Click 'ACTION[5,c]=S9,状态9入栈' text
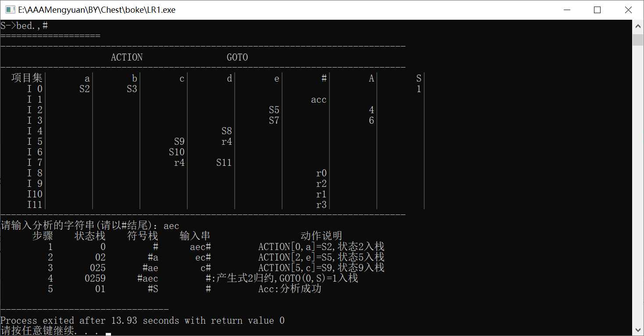This screenshot has width=644, height=336. (322, 268)
